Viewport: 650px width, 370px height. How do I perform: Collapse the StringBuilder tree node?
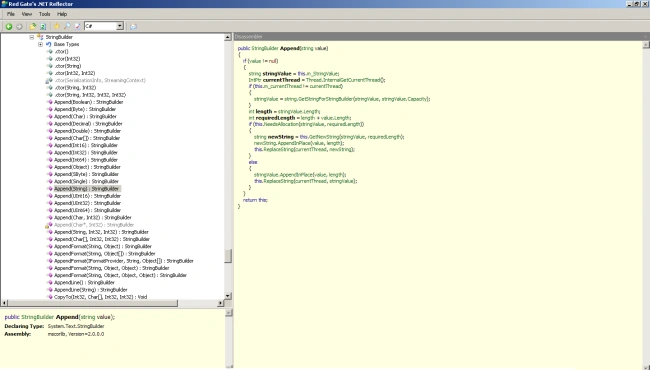click(x=32, y=37)
